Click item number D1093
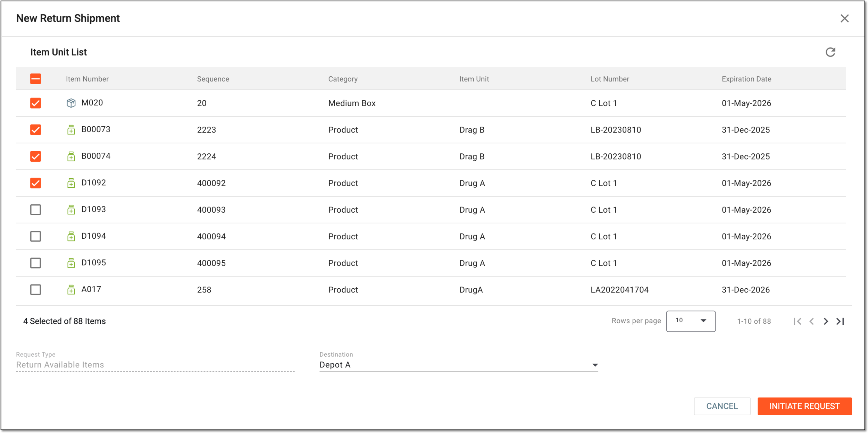Viewport: 868px width, 433px height. click(x=93, y=209)
